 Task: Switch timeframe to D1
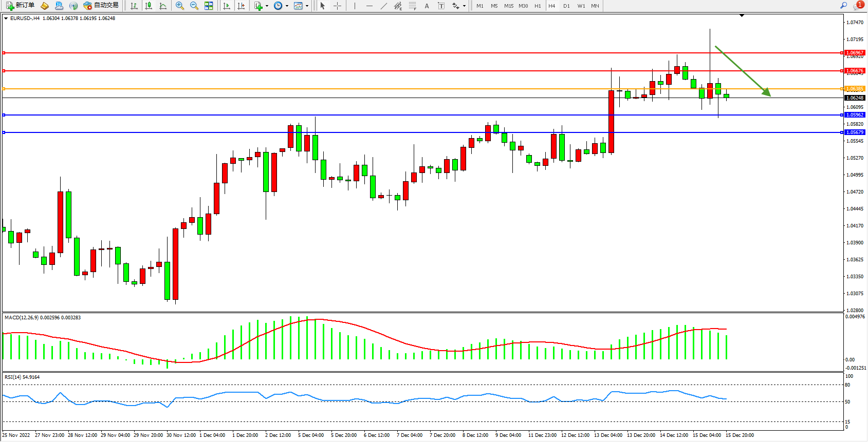[x=566, y=6]
